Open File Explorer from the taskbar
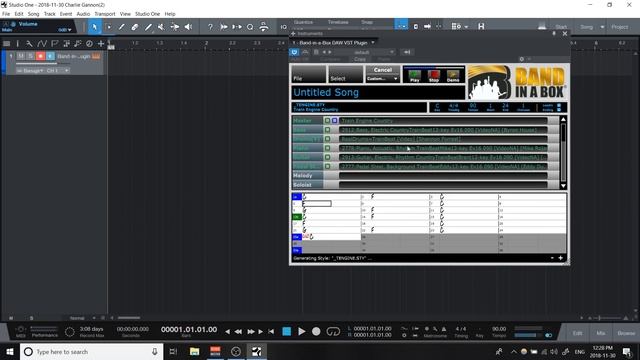The width and height of the screenshot is (640, 360). (194, 351)
